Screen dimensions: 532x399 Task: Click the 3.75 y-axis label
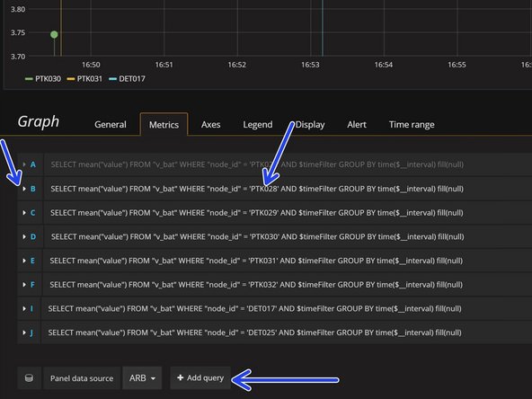click(18, 32)
